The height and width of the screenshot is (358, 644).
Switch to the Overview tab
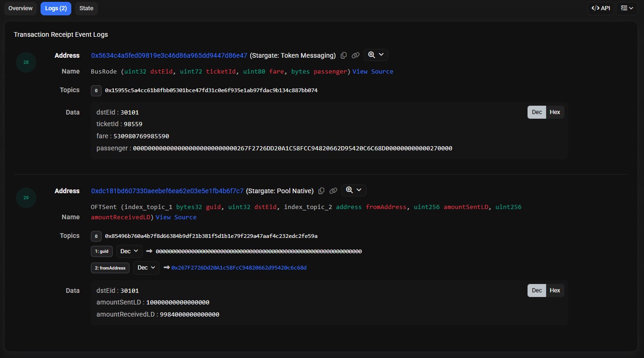pos(21,8)
